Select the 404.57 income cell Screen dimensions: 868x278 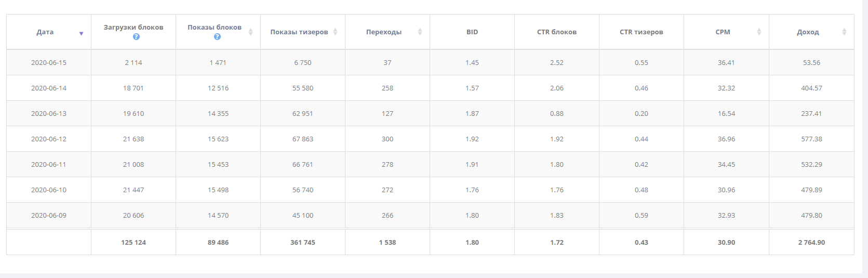811,88
